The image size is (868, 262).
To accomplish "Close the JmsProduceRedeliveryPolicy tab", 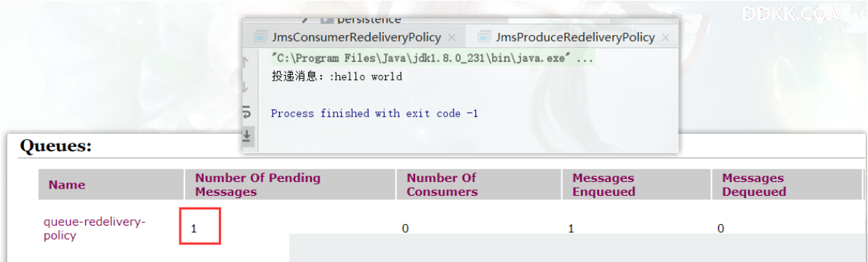I will (x=666, y=39).
